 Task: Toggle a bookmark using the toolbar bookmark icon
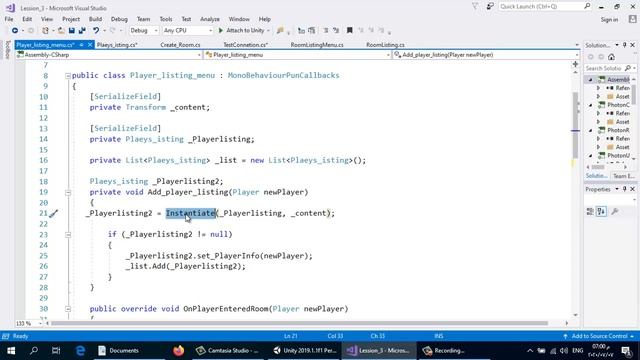click(349, 31)
